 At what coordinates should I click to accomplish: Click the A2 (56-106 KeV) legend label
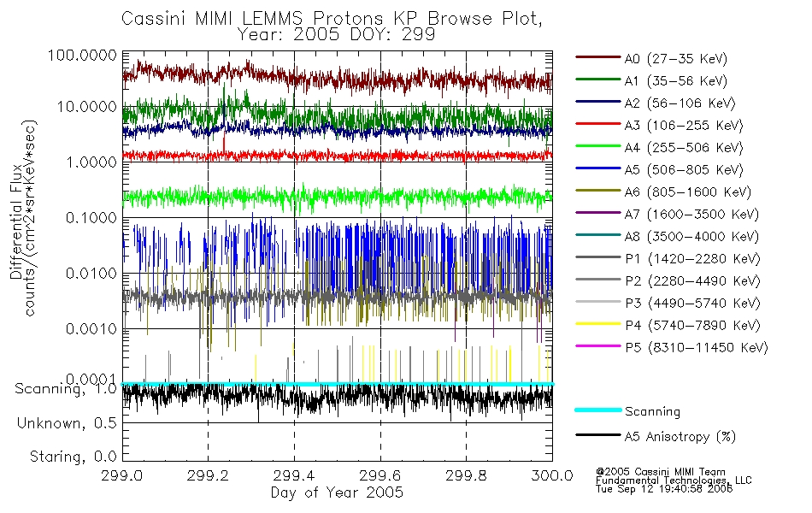pos(680,103)
